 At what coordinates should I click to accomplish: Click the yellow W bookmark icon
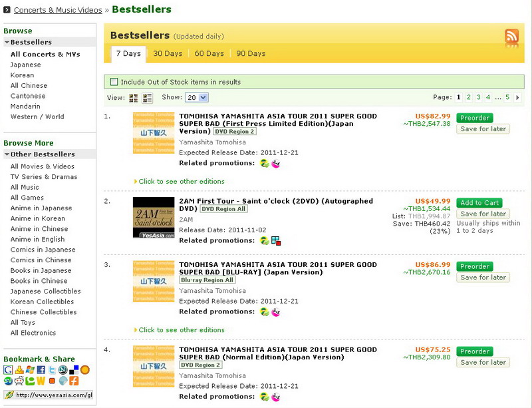(x=41, y=381)
